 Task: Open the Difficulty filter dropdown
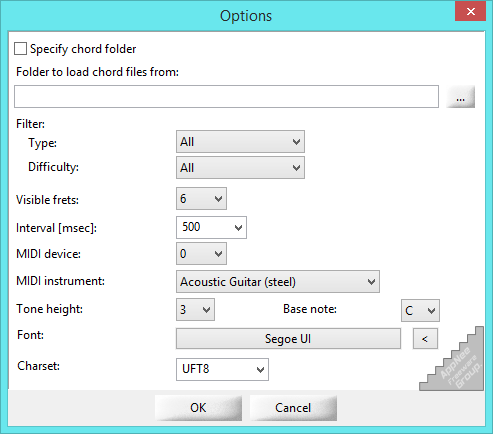[240, 167]
